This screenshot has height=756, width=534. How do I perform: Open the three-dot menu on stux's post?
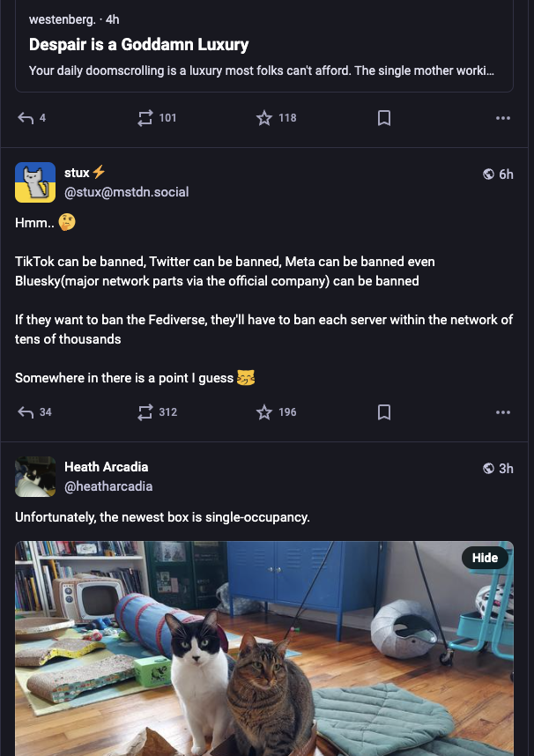pyautogui.click(x=503, y=412)
